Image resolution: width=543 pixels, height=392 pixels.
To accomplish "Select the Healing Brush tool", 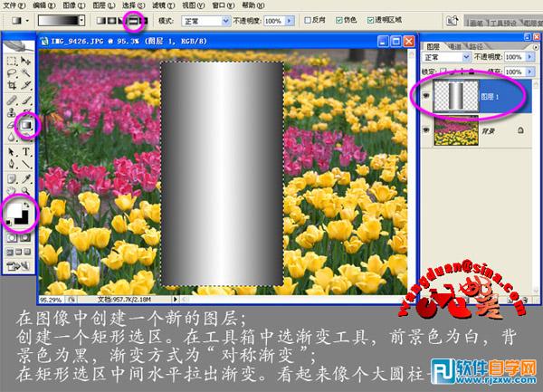I will pyautogui.click(x=12, y=100).
